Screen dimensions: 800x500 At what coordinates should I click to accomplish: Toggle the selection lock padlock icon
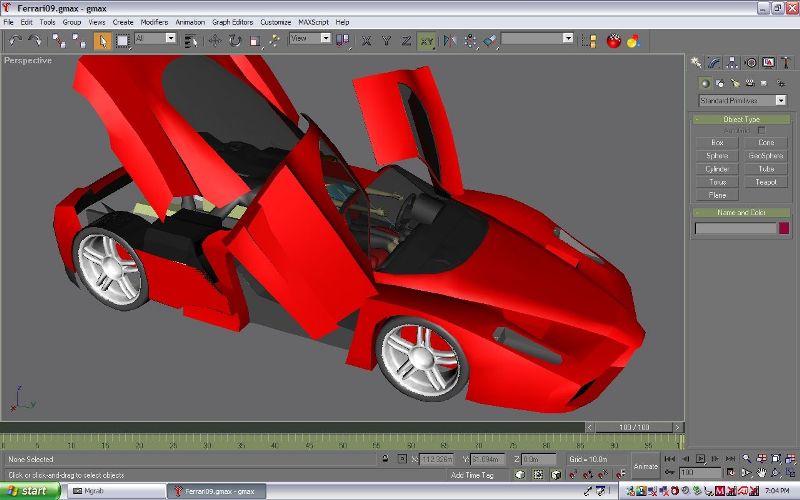[386, 459]
